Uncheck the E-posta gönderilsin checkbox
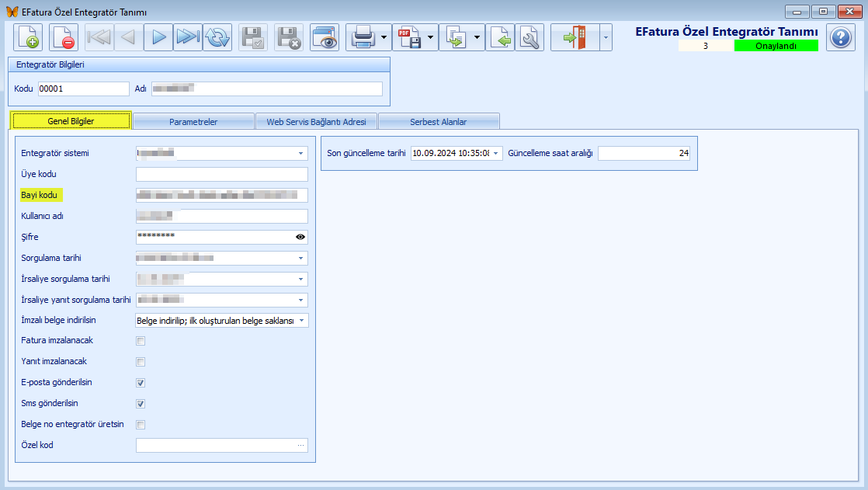 click(x=141, y=383)
